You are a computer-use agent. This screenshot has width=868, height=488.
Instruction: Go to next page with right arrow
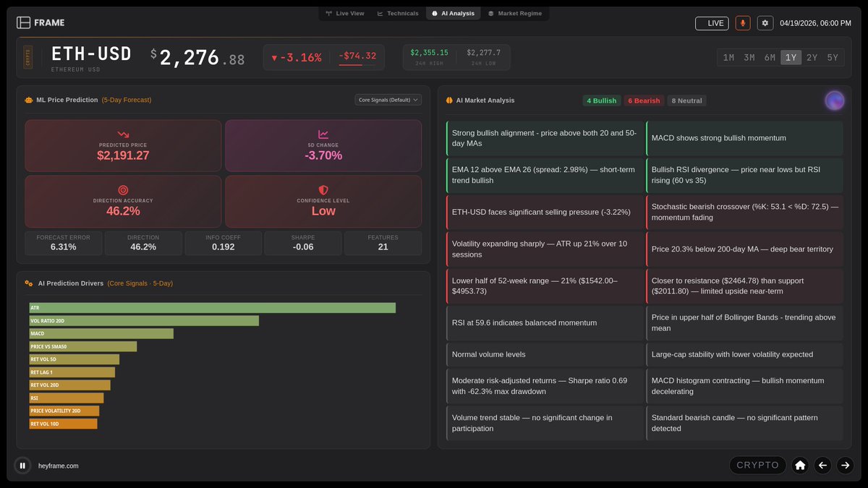pyautogui.click(x=845, y=466)
